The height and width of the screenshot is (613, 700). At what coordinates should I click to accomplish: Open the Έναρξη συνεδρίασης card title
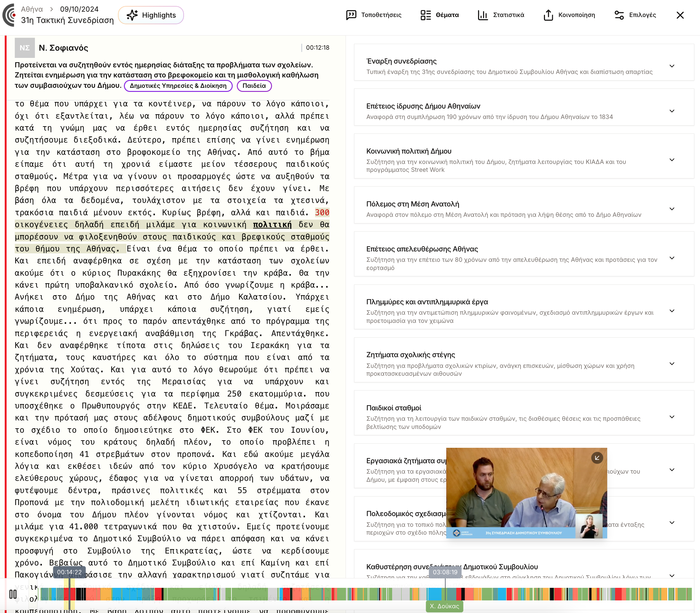pos(401,61)
